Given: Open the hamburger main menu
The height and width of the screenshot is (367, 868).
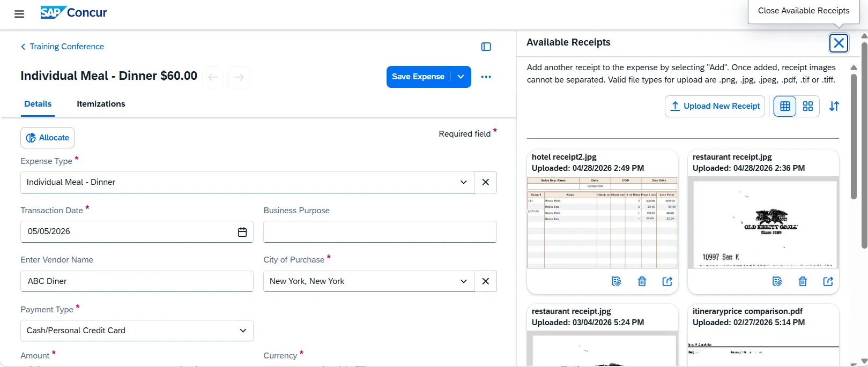Looking at the screenshot, I should click(19, 14).
